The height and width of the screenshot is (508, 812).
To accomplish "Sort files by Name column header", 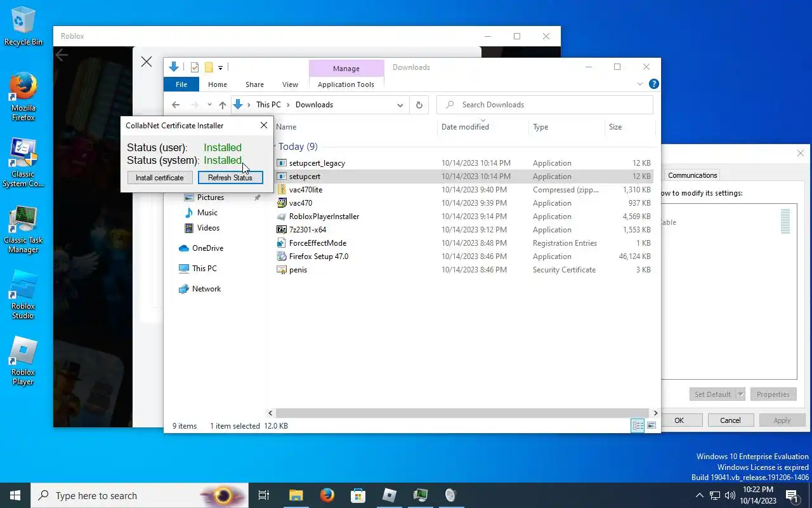I will click(355, 127).
